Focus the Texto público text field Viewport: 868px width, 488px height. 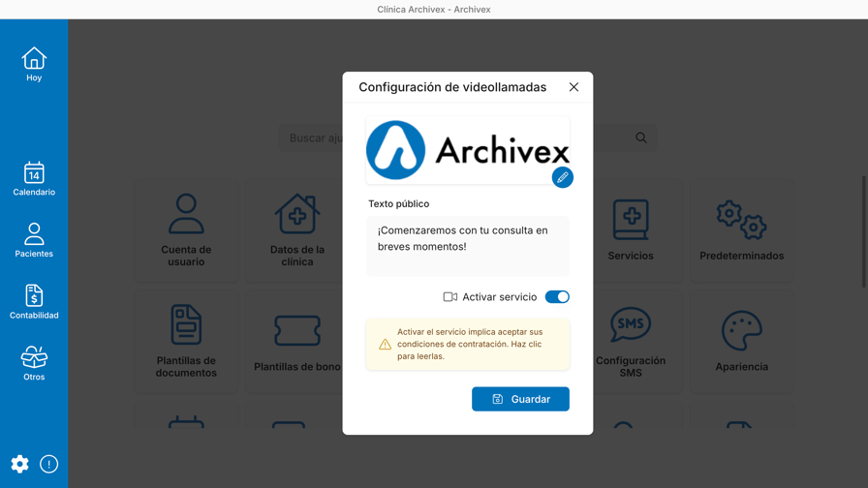tap(467, 246)
